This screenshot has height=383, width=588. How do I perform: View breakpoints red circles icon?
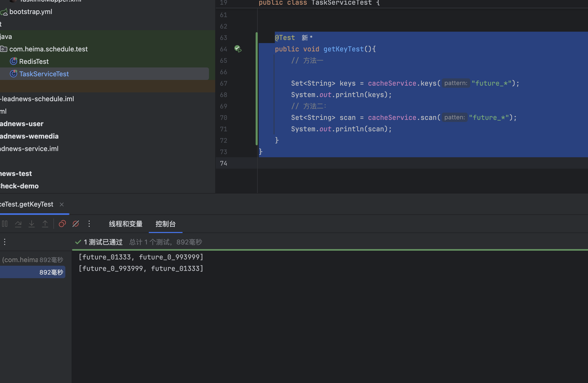click(62, 224)
